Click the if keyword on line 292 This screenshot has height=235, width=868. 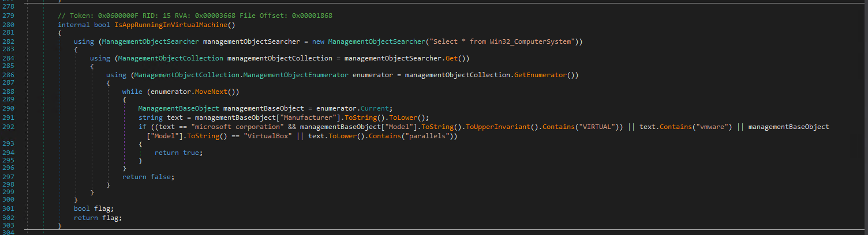pos(142,126)
